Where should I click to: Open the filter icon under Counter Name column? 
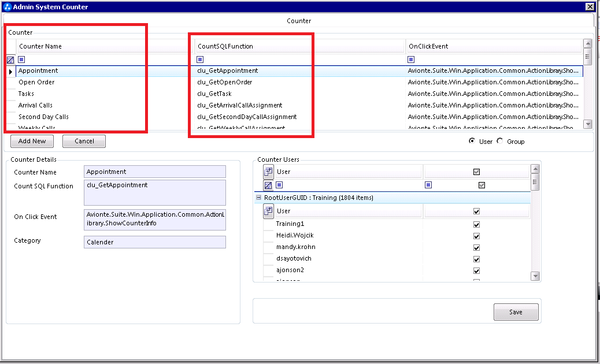21,60
